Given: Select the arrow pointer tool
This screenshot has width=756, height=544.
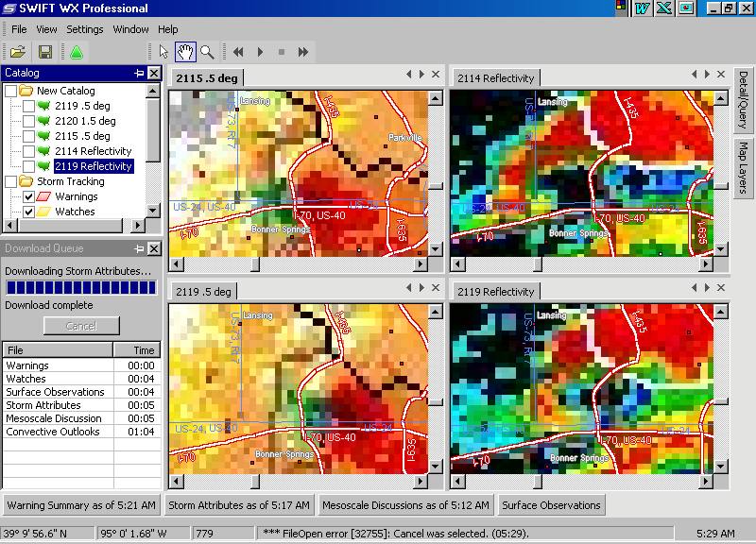Looking at the screenshot, I should pos(163,51).
